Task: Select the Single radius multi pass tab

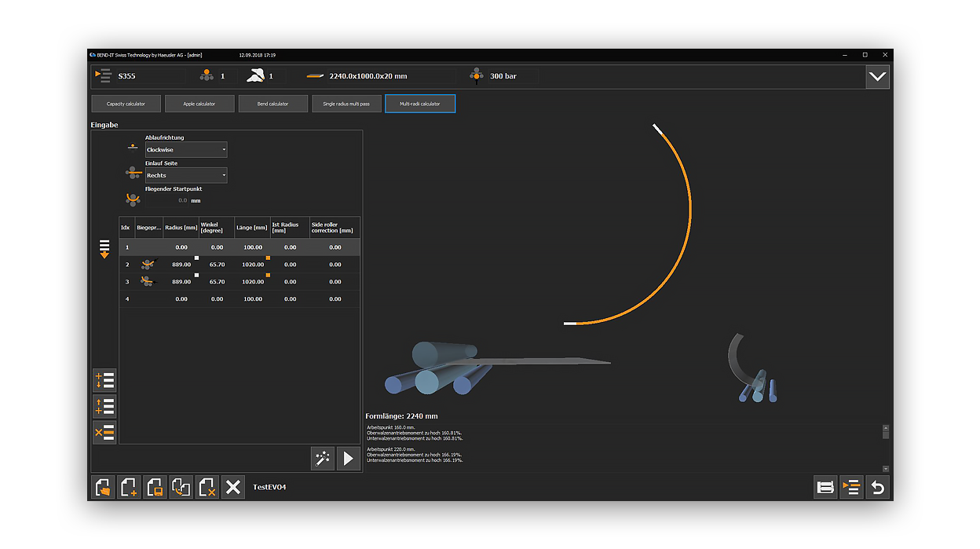Action: click(346, 104)
